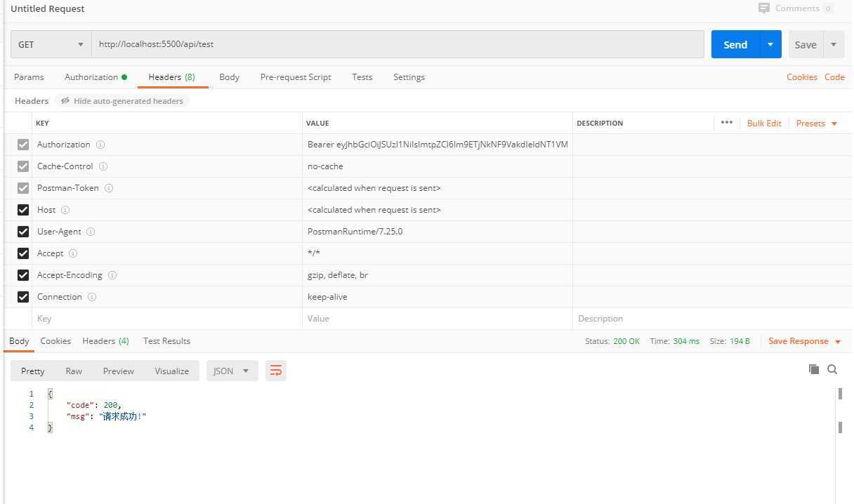Switch response view to Raw
This screenshot has width=854, height=504.
[x=74, y=371]
